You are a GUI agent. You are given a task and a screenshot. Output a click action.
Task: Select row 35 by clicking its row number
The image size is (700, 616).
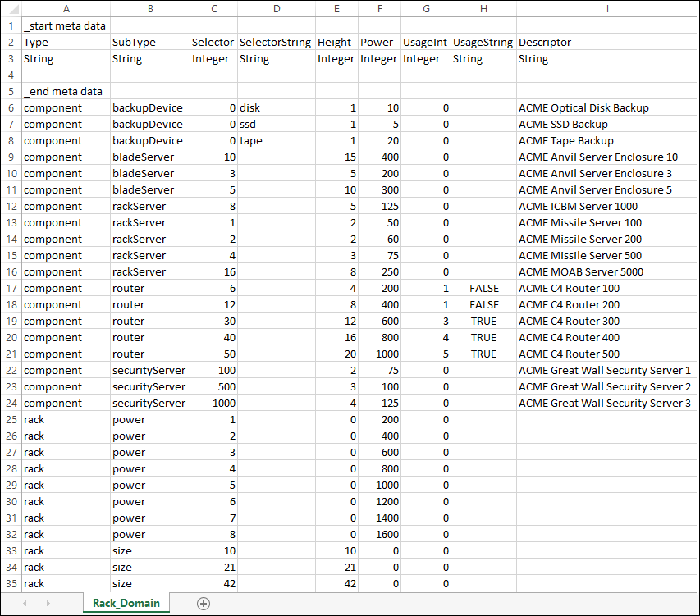click(11, 583)
